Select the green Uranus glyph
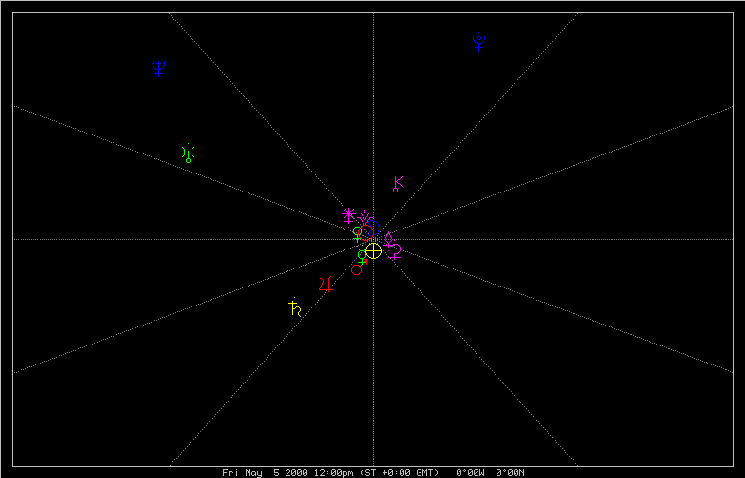Viewport: 745px width, 478px height. pyautogui.click(x=188, y=153)
